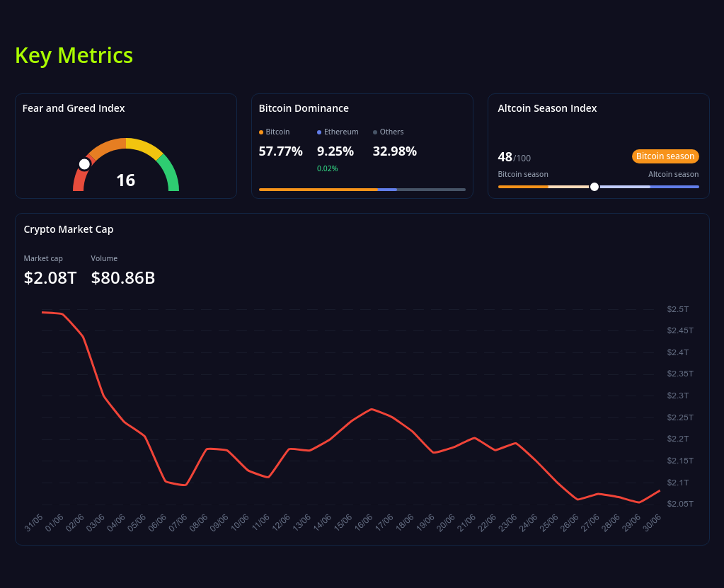Select the 48/100 altcoin index score
This screenshot has height=588, width=724.
click(x=514, y=157)
